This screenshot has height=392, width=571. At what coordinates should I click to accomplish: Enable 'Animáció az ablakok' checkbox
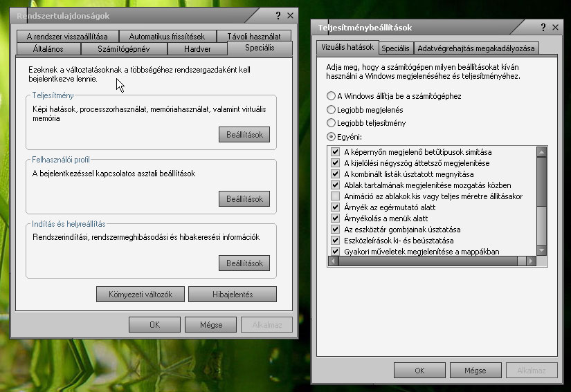point(336,196)
